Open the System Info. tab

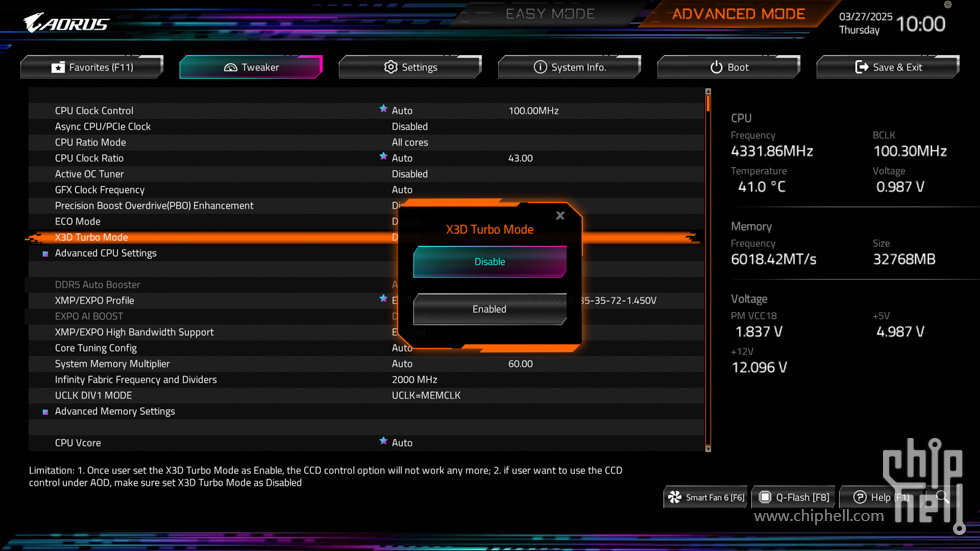pos(569,67)
